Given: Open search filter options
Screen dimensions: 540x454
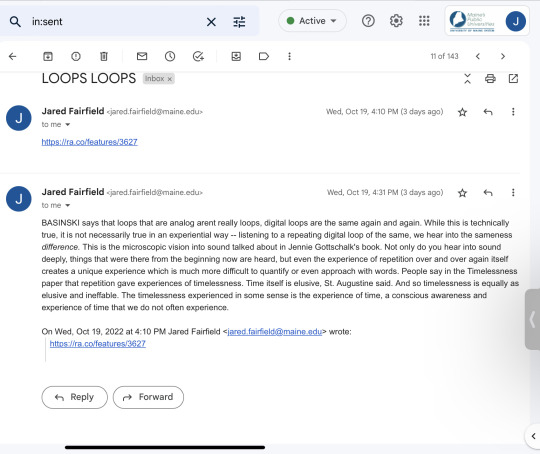Looking at the screenshot, I should (x=239, y=22).
